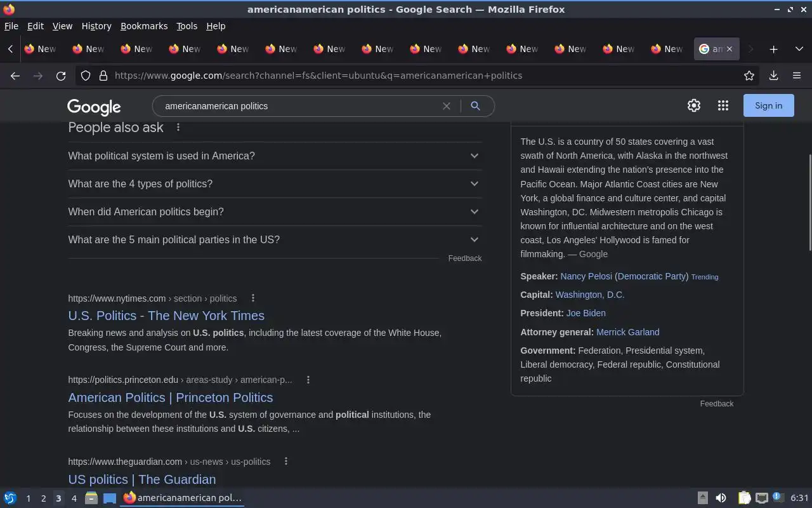812x508 pixels.
Task: Click the page vertical scrollbar thumb
Action: click(809, 203)
